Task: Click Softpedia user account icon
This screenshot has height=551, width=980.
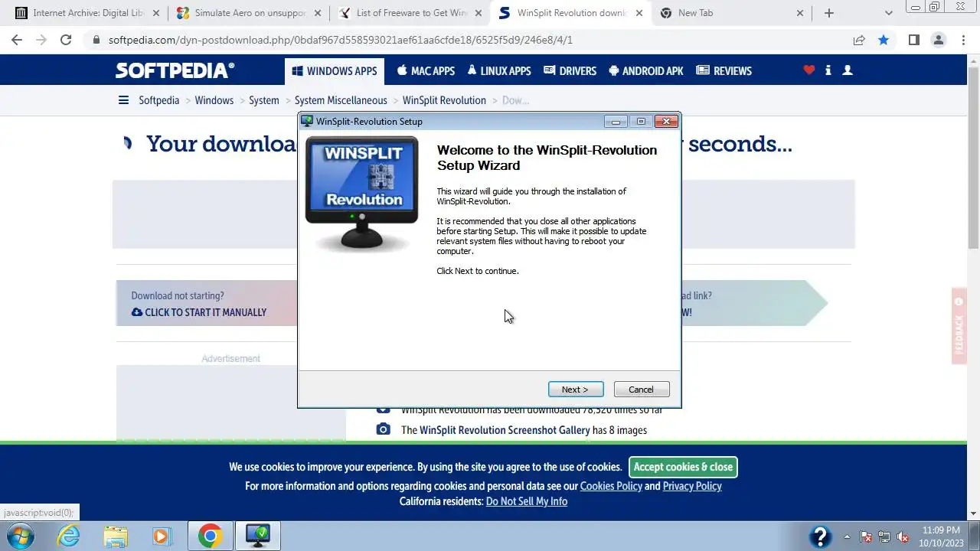Action: tap(848, 70)
